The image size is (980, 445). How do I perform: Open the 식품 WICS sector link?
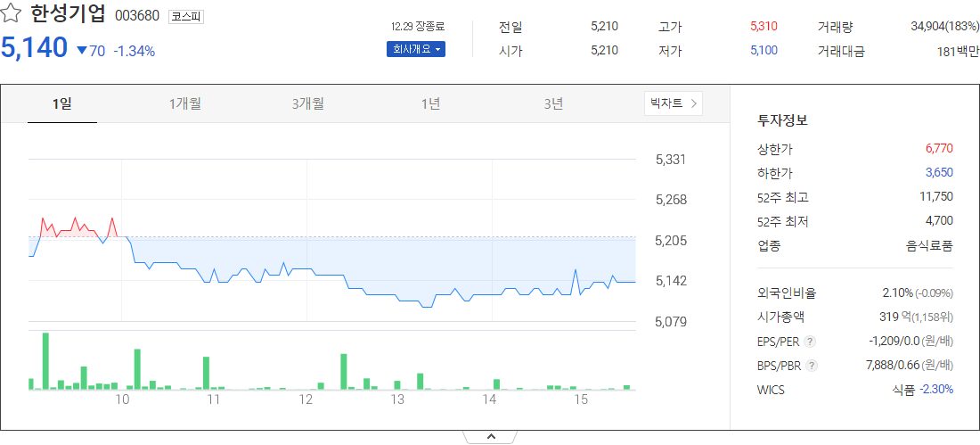pos(903,390)
